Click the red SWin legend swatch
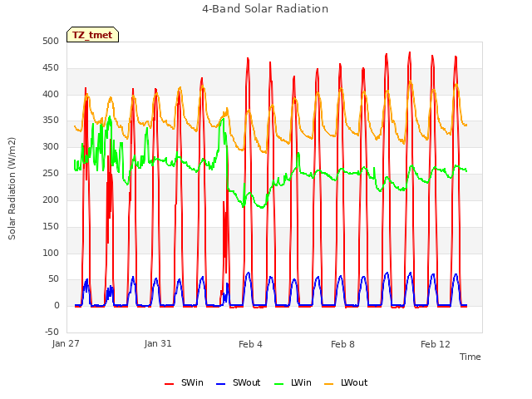The height and width of the screenshot is (399, 532). pyautogui.click(x=169, y=384)
